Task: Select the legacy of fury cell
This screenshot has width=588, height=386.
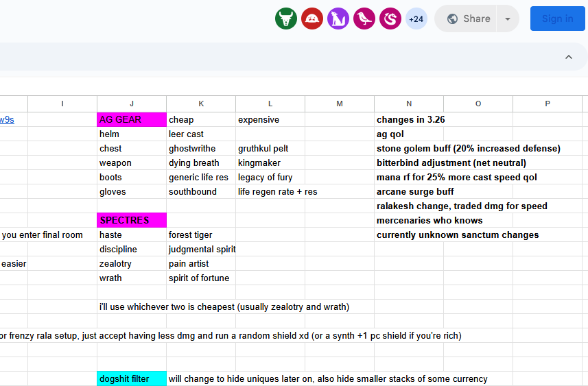Action: point(270,178)
